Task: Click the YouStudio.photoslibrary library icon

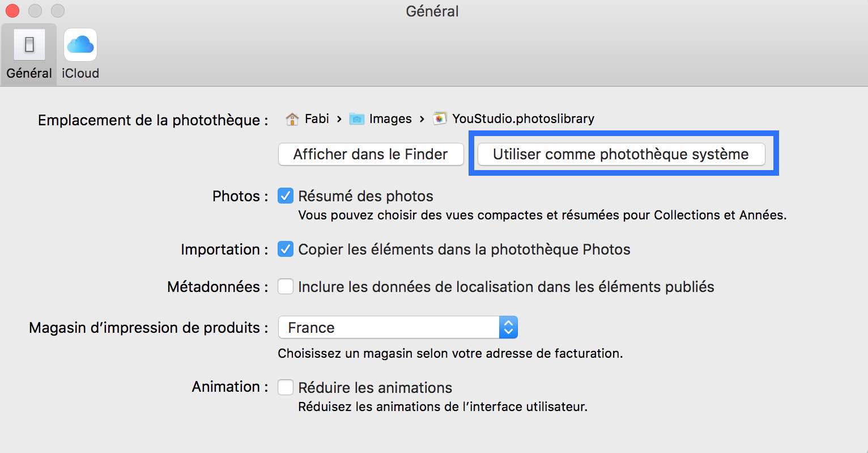Action: pos(440,119)
